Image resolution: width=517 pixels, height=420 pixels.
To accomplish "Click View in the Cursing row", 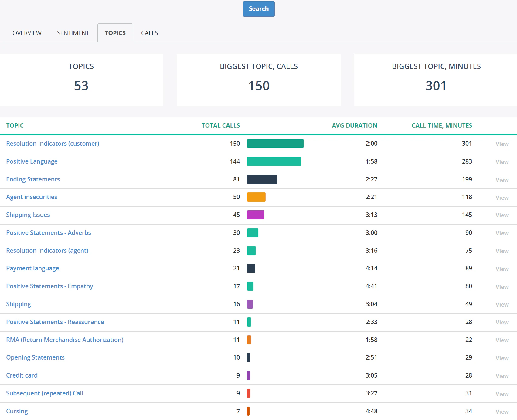I will 502,412.
